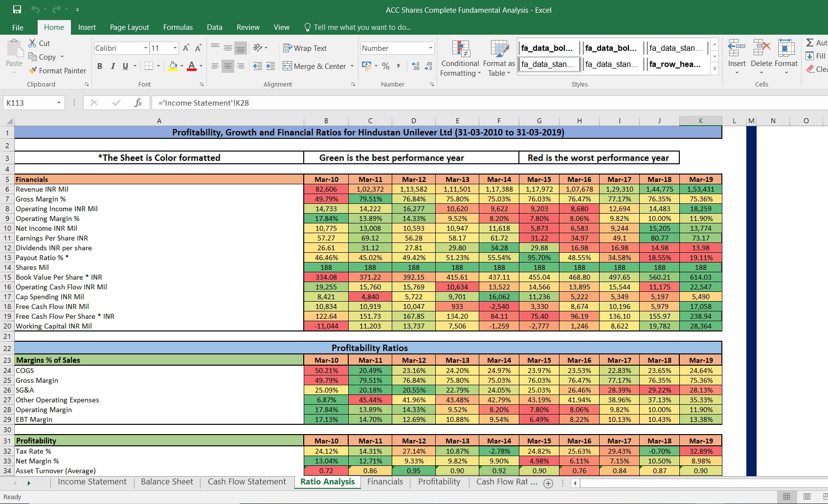Toggle Italic formatting
The image size is (828, 504).
[113, 66]
